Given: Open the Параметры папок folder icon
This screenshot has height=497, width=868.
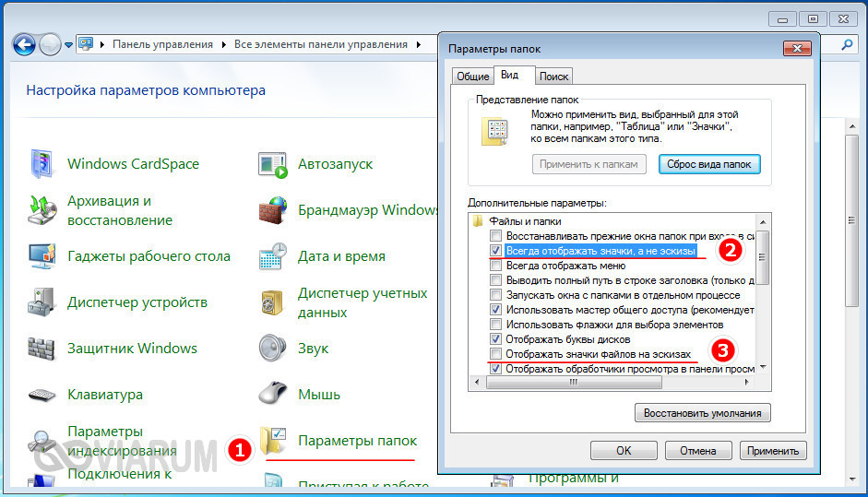Looking at the screenshot, I should (276, 441).
